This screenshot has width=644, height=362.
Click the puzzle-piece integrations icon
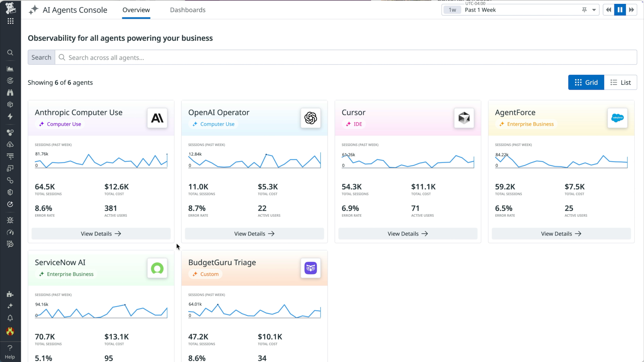pos(10,294)
